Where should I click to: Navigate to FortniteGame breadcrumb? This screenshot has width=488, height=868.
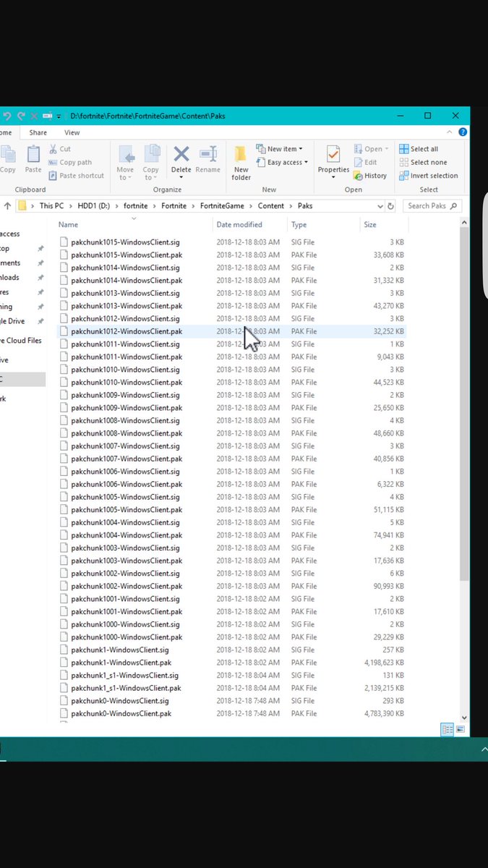pos(222,206)
